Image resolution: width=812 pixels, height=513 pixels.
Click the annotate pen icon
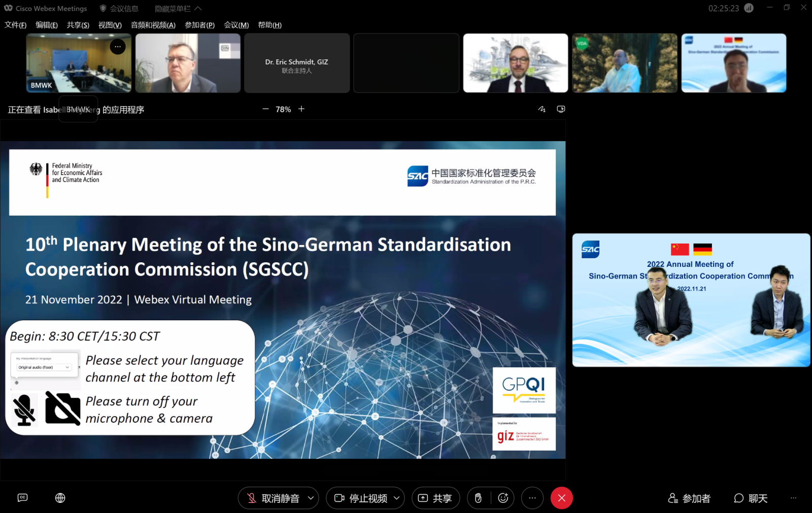click(542, 109)
